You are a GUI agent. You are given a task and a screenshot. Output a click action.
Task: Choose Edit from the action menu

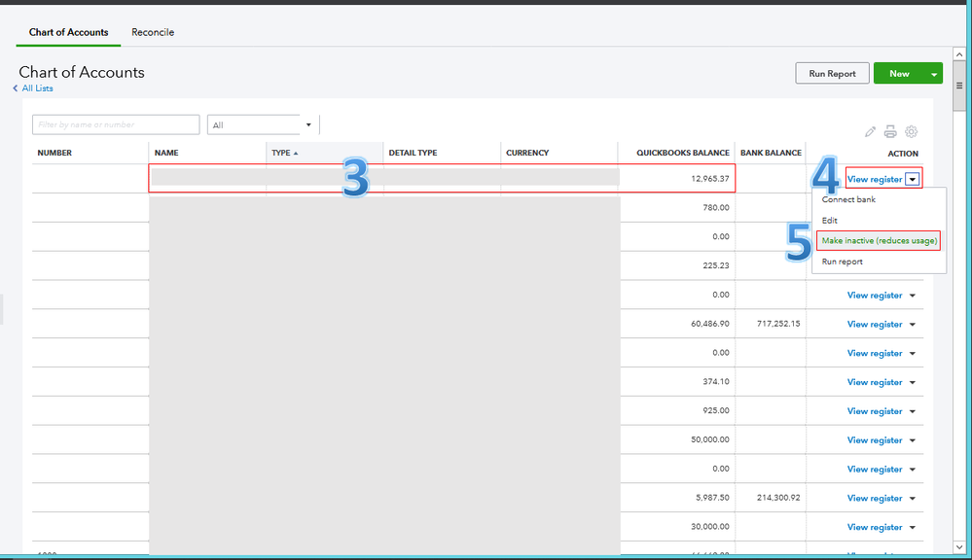click(829, 221)
